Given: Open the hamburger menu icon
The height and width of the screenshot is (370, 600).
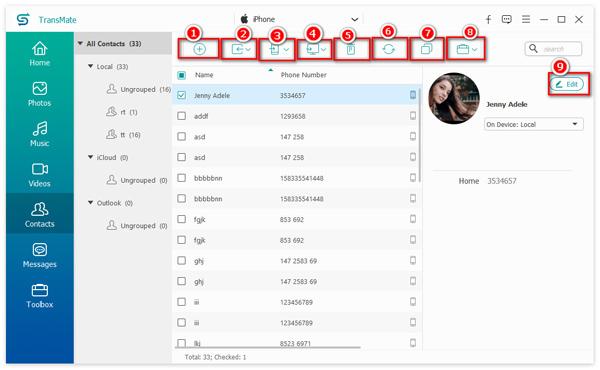Looking at the screenshot, I should 526,19.
